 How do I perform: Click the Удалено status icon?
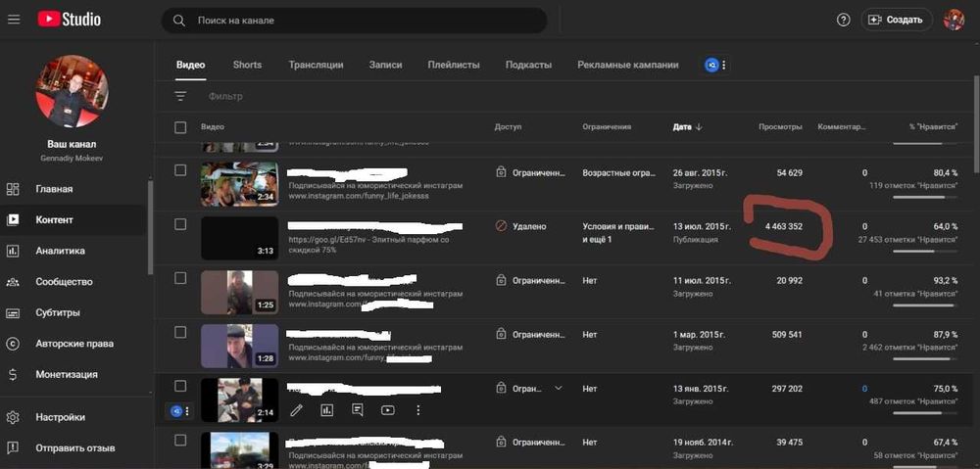501,227
